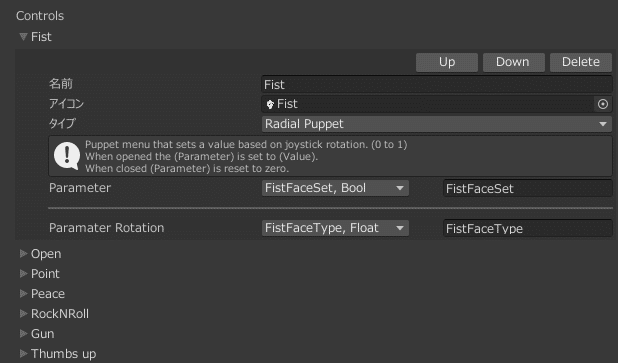Open FistFaceSet, Bool parameter dropdown
618x363 pixels.
click(335, 188)
